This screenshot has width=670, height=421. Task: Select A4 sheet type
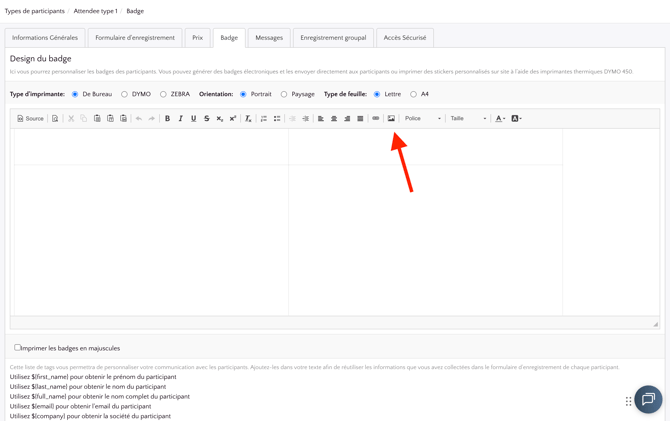[414, 94]
